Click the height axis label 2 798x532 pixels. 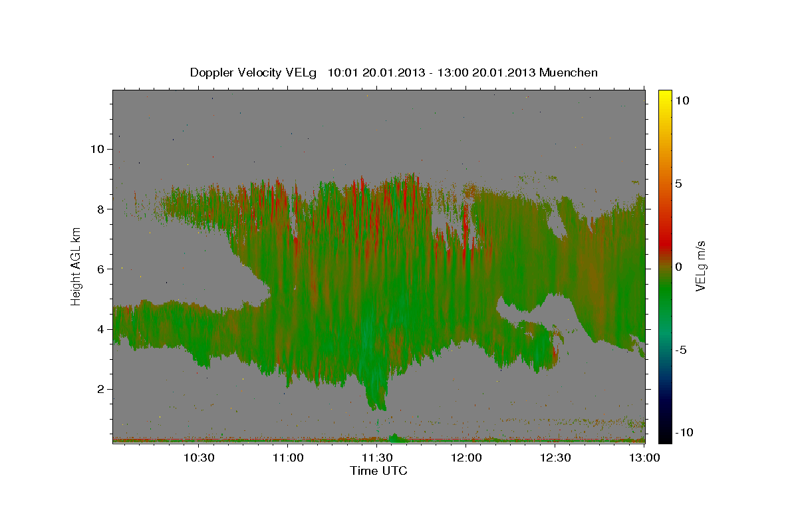coord(100,389)
